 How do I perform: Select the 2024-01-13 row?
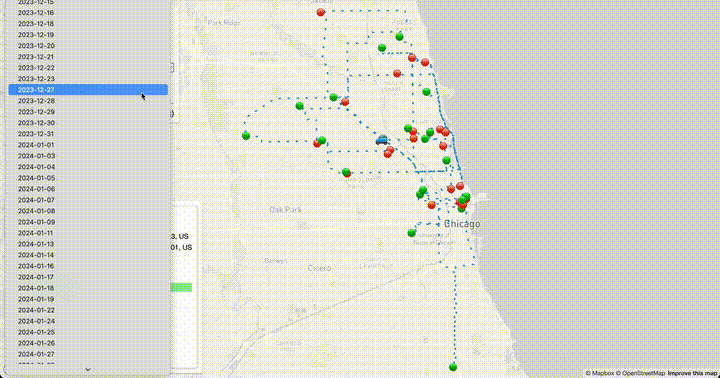click(x=88, y=244)
